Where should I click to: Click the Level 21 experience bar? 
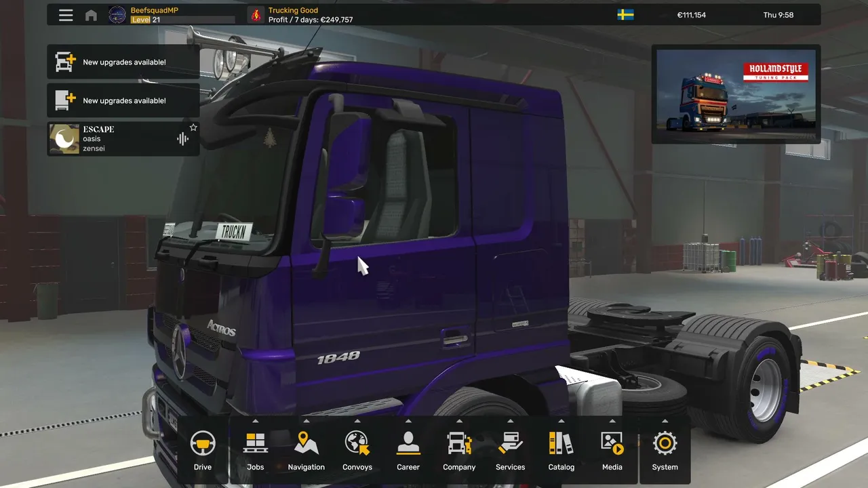pyautogui.click(x=182, y=20)
